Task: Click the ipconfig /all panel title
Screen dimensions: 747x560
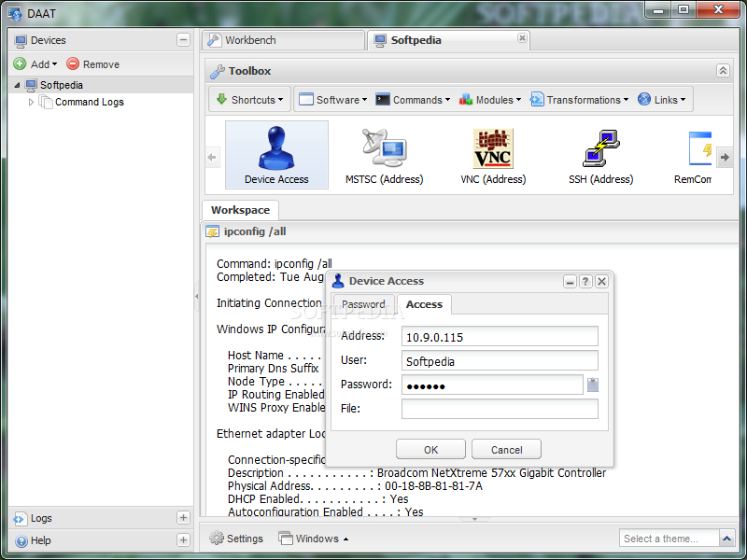Action: (255, 231)
